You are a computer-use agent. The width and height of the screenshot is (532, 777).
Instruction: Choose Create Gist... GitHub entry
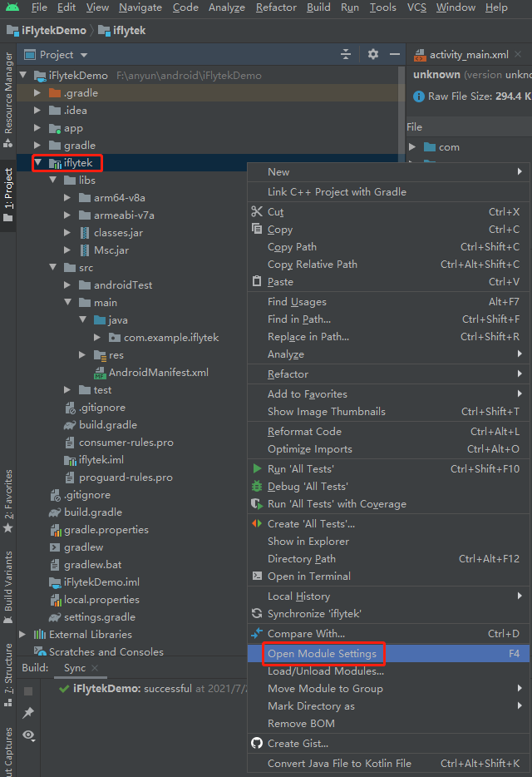(x=389, y=743)
